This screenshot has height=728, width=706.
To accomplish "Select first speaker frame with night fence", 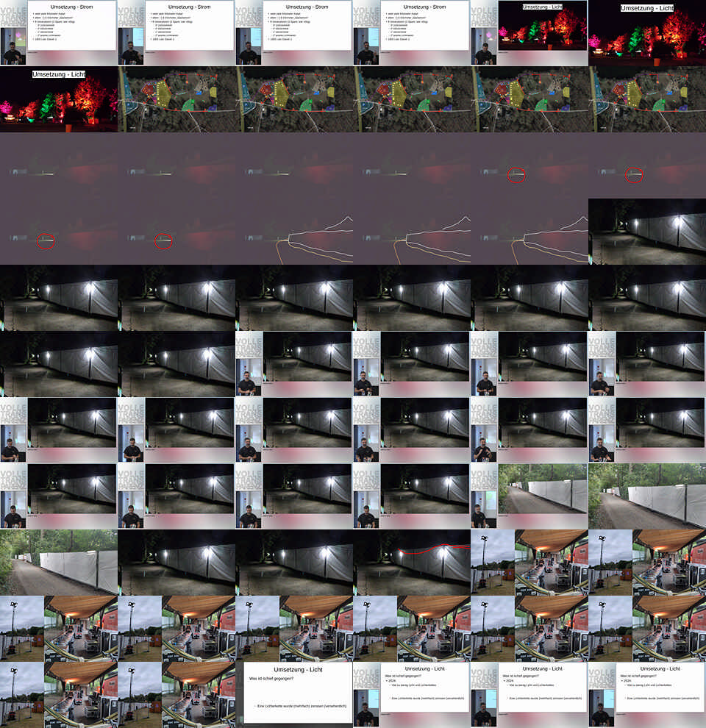I will pos(294,364).
